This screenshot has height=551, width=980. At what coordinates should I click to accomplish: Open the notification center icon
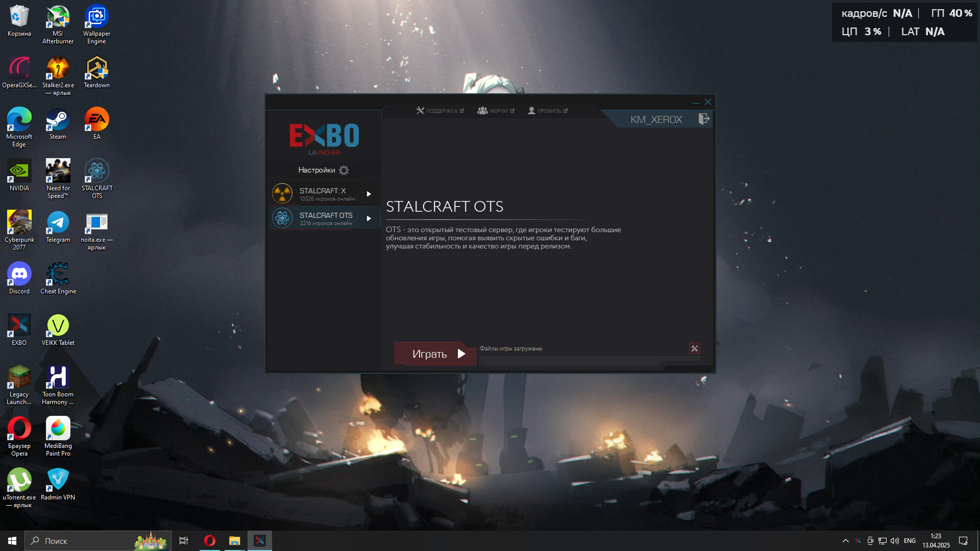pyautogui.click(x=963, y=541)
